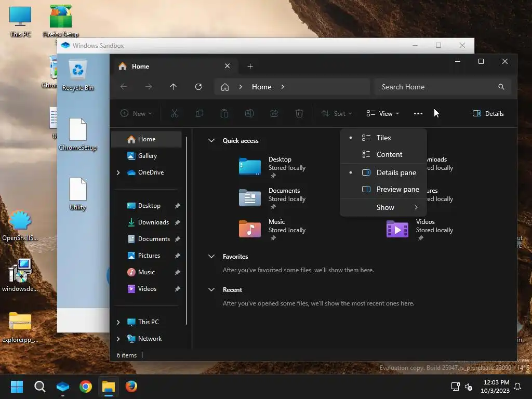The image size is (532, 399).
Task: Open Recycle Bin in Sandbox desktop
Action: [78, 75]
